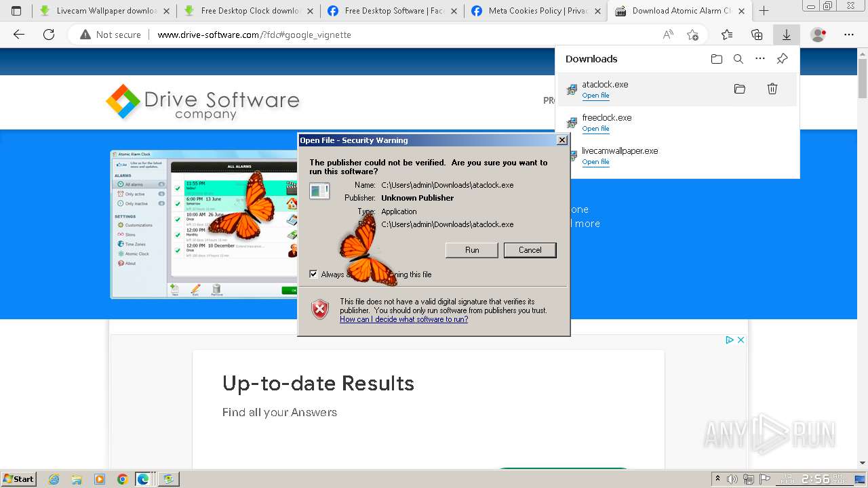
Task: Open the Collections icon in Edge toolbar
Action: (757, 35)
